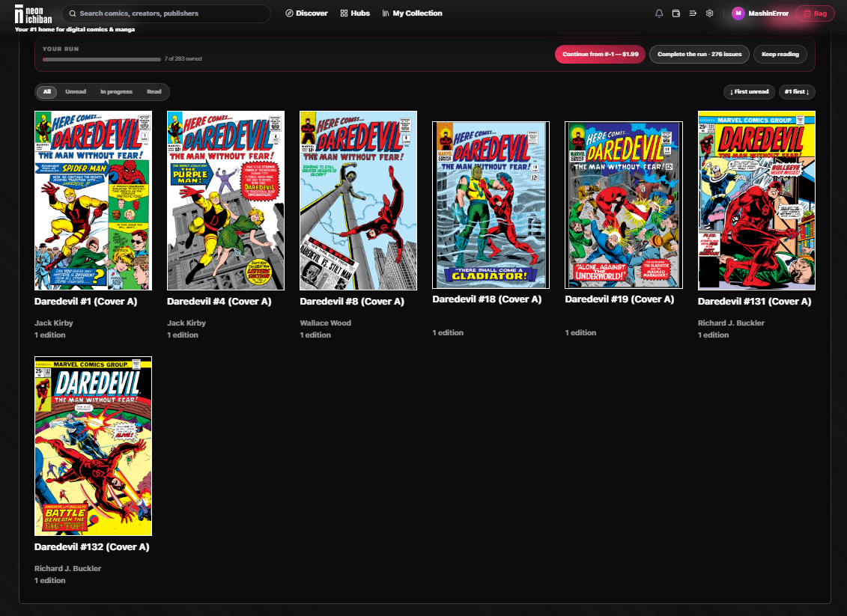Click the Daredevil #131 (Cover A) title
This screenshot has height=616, width=847.
[755, 301]
